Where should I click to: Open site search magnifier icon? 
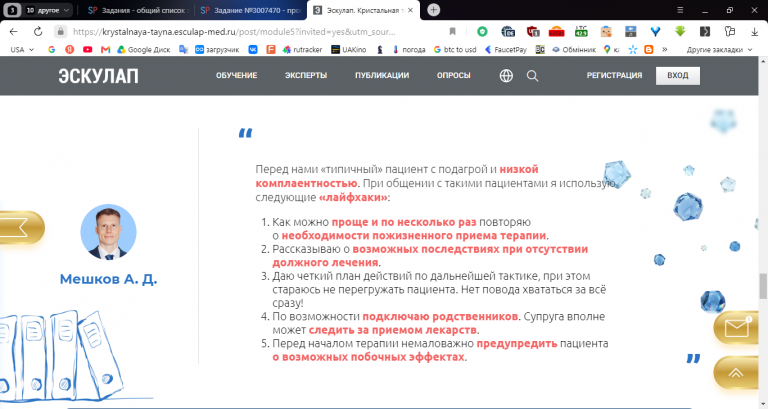(532, 76)
